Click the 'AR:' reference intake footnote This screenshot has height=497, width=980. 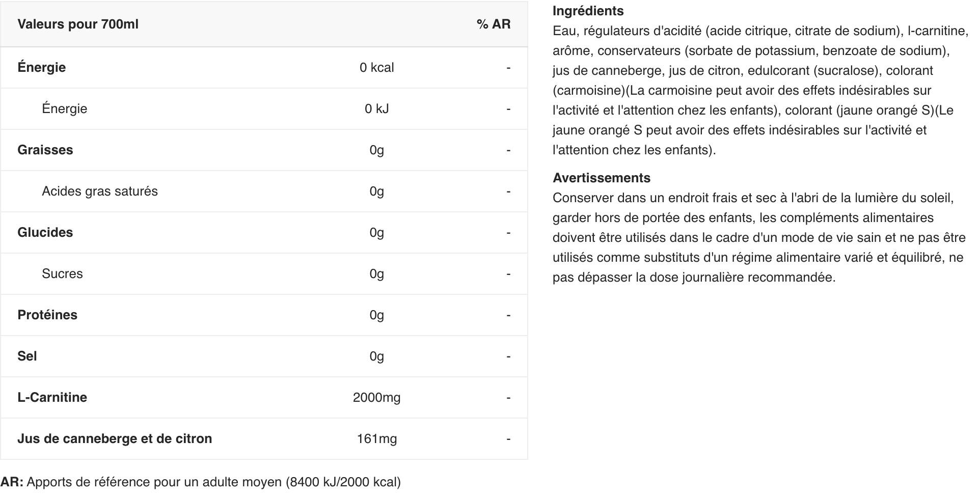click(201, 482)
